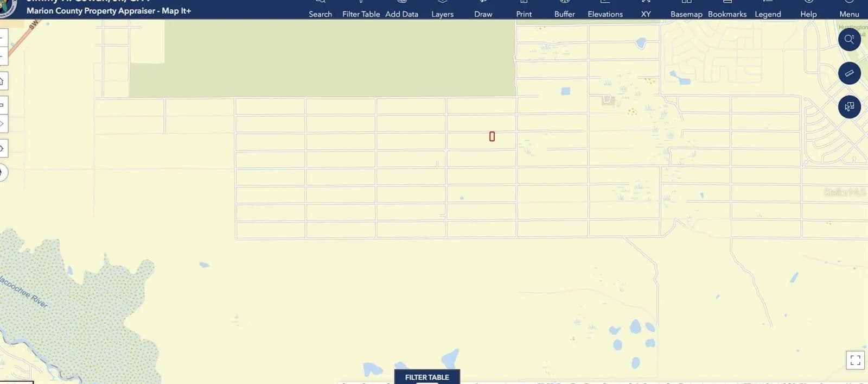Open the Menu in top bar
The image size is (868, 384).
tap(849, 10)
